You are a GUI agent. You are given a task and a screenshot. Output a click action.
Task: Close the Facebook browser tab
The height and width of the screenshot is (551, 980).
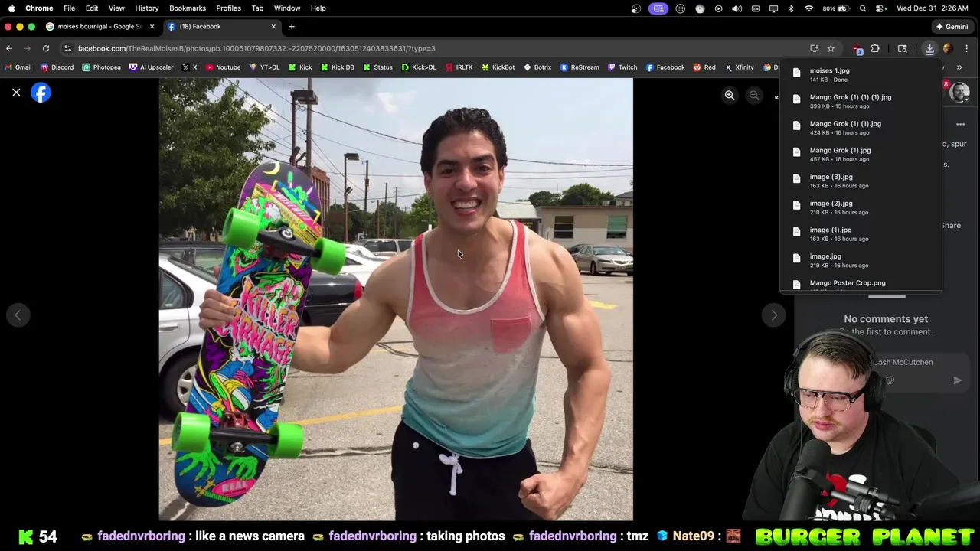(273, 27)
